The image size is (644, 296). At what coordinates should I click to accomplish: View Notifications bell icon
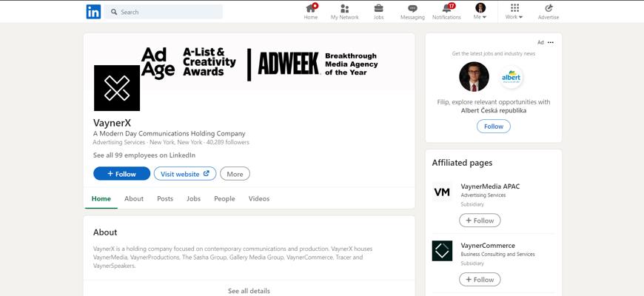point(446,8)
